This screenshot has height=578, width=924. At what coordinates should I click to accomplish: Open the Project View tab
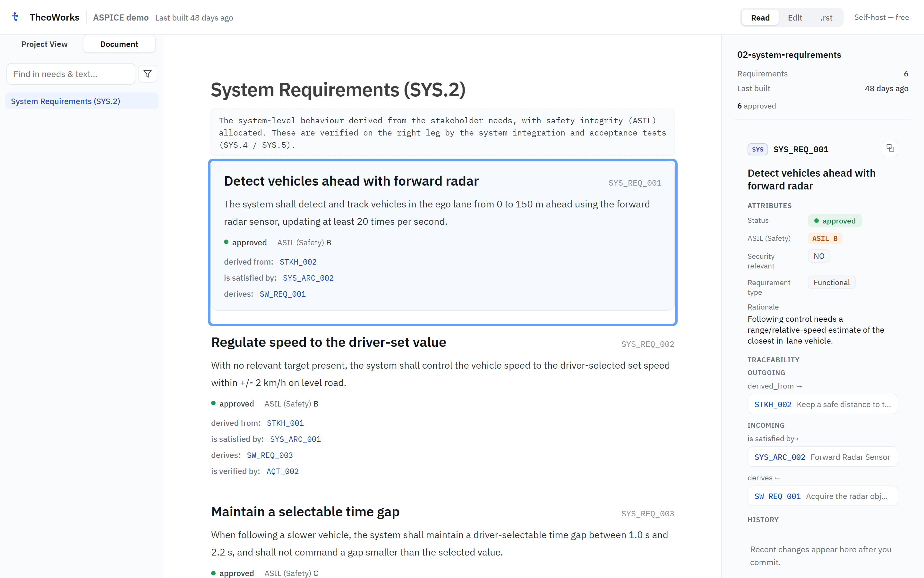point(44,44)
